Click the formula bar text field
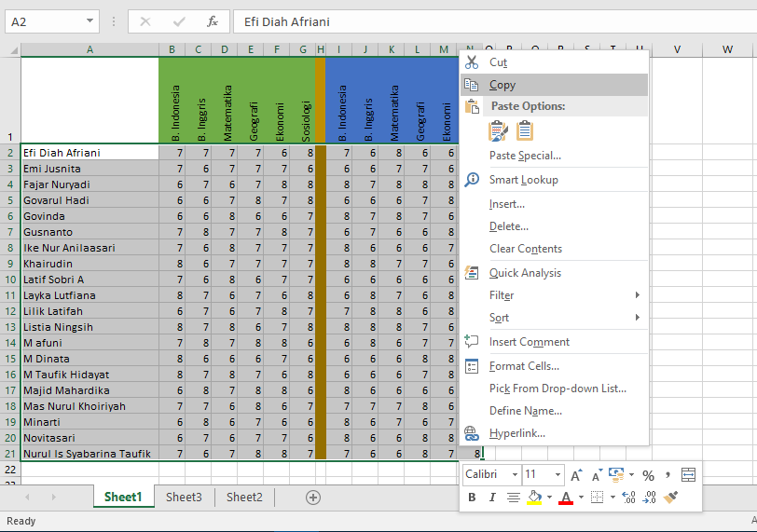Viewport: 757px width, 532px height. 495,21
